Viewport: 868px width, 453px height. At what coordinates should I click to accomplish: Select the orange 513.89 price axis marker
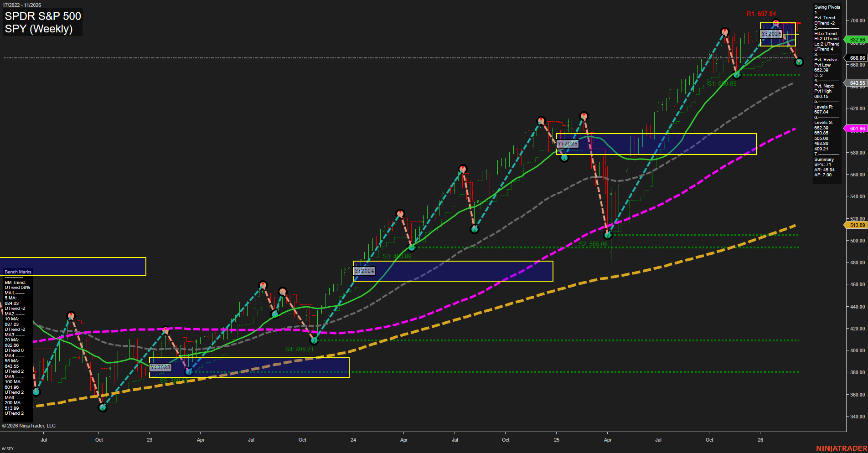(x=857, y=225)
